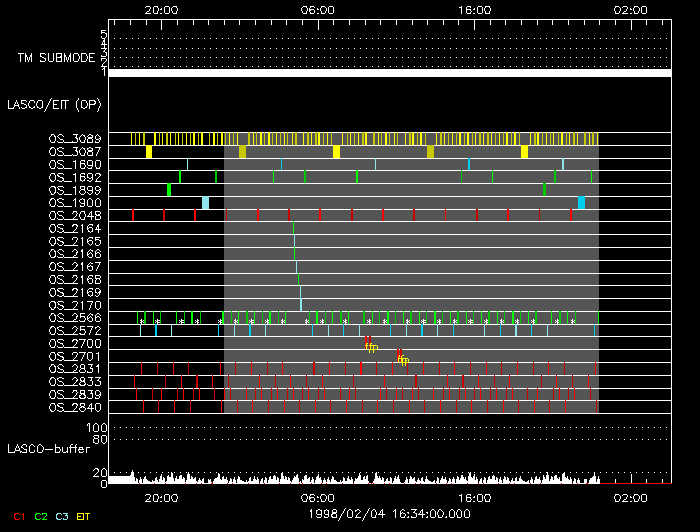
Task: Click the first yellow block in OS_3087 row
Action: [149, 152]
